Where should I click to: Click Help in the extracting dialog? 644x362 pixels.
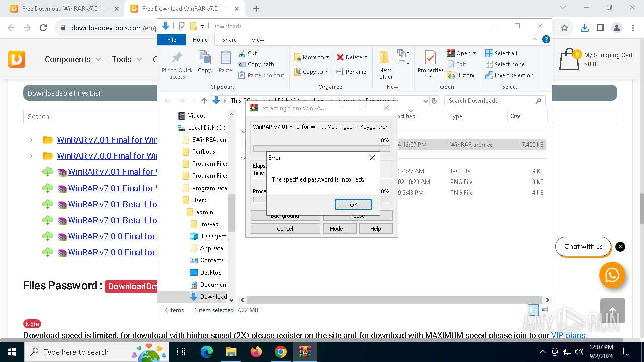pos(376,228)
